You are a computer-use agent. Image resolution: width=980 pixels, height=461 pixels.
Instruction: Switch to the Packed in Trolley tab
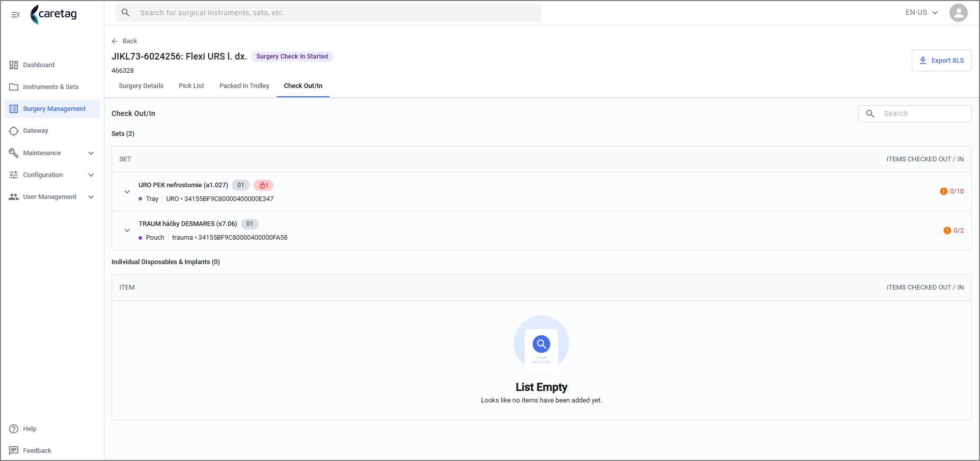click(x=244, y=86)
